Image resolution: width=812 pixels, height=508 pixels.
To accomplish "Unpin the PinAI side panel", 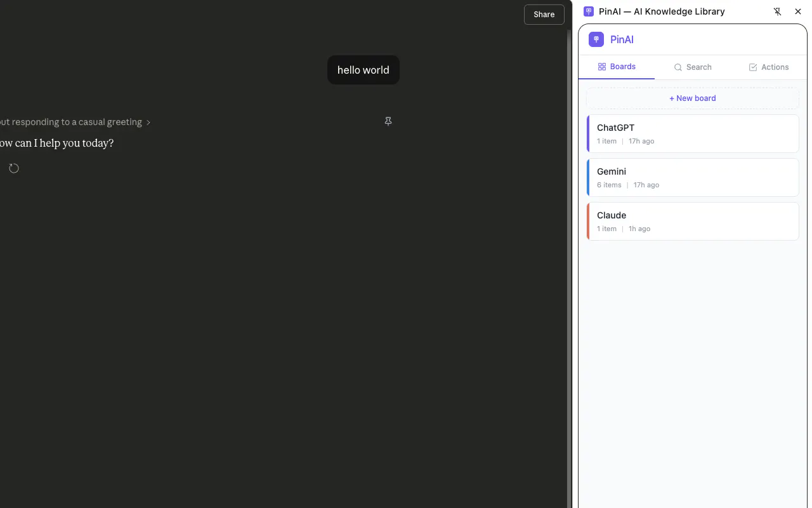I will tap(778, 11).
